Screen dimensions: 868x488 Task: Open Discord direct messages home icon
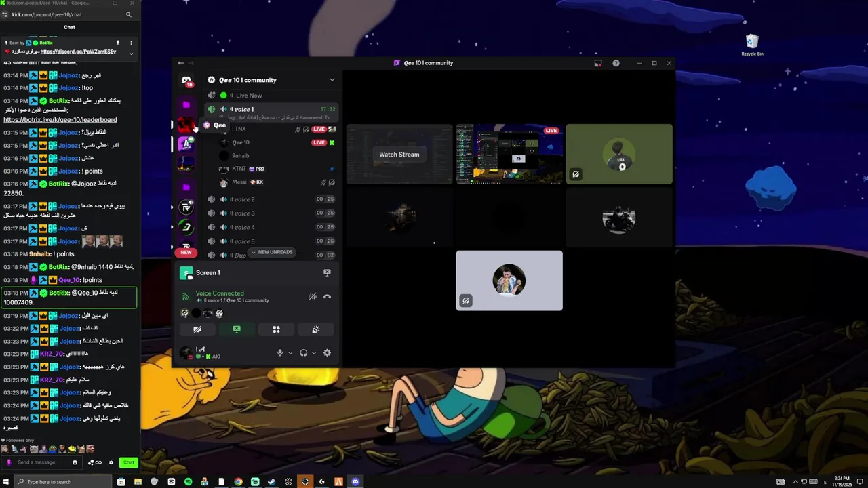[186, 81]
